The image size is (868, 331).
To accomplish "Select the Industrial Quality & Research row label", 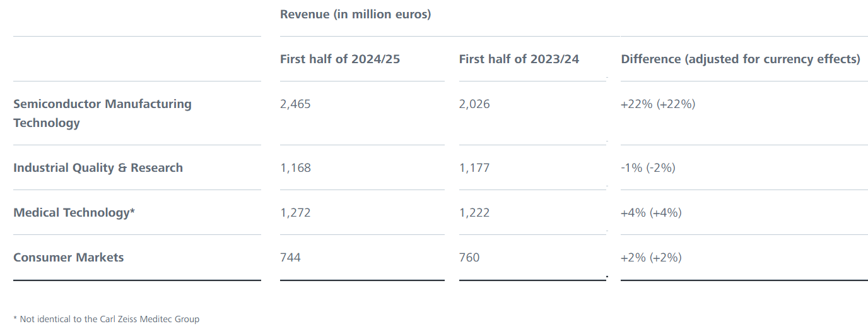I will pos(98,168).
